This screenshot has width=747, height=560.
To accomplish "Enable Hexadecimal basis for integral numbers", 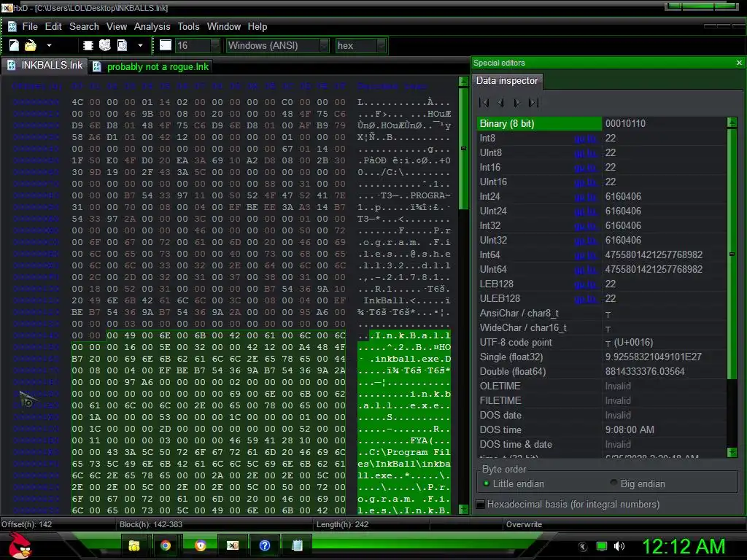I will (x=568, y=505).
